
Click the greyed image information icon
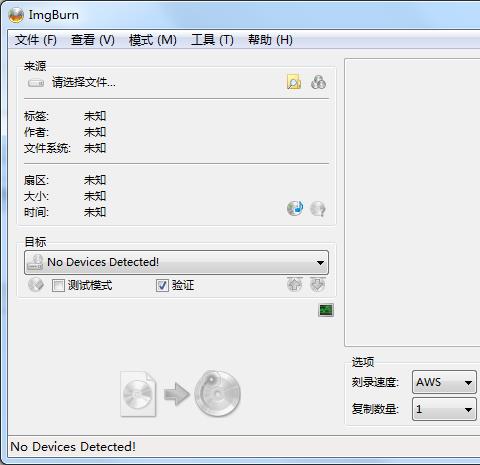[318, 209]
